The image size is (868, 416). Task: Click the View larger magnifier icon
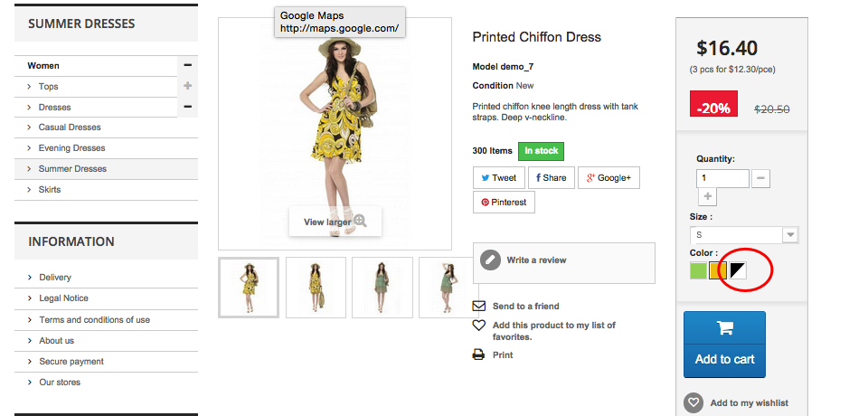coord(361,221)
